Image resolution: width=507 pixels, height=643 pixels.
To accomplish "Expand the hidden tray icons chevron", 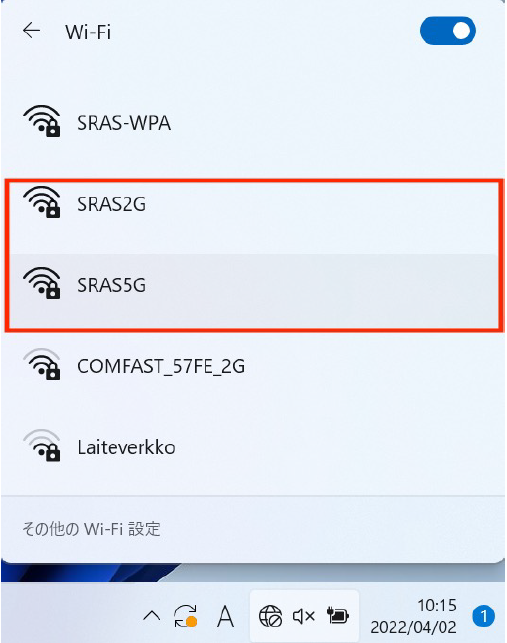I will [x=151, y=616].
